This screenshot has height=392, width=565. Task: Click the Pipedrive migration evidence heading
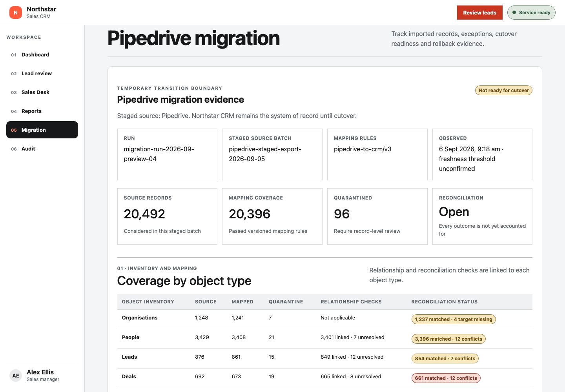click(x=180, y=100)
